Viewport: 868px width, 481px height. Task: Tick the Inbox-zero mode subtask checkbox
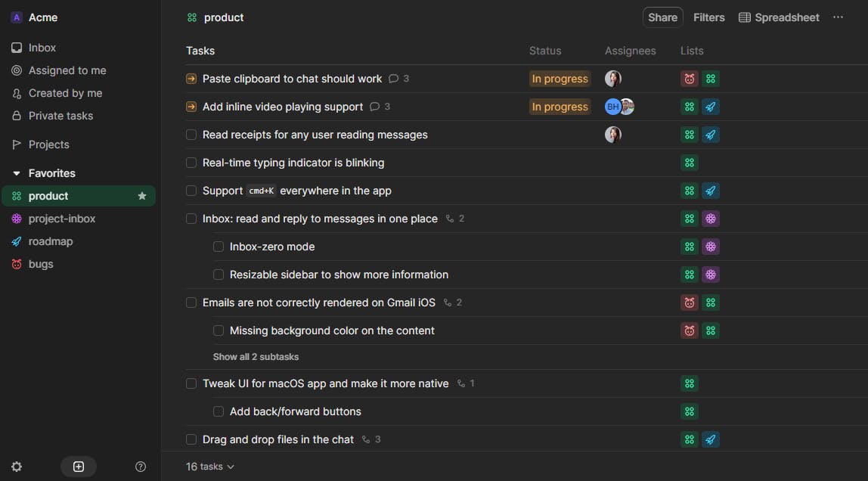(x=219, y=247)
